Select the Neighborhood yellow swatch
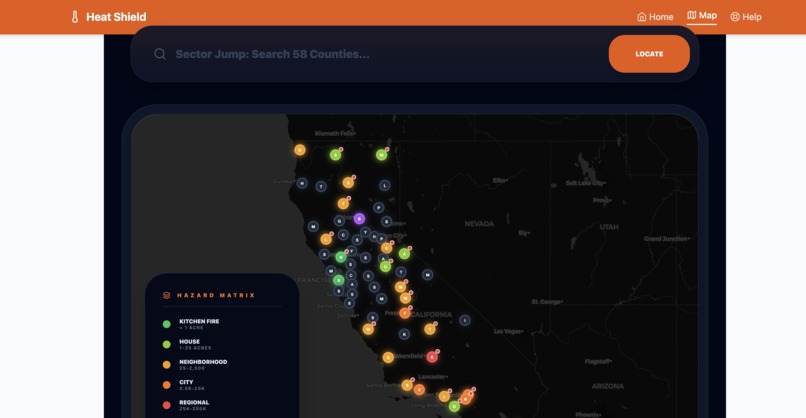The image size is (806, 418). click(x=167, y=365)
